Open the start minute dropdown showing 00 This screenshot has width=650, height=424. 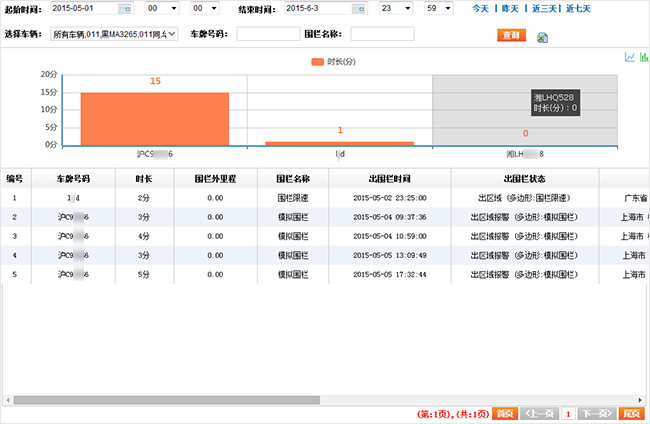click(x=205, y=8)
